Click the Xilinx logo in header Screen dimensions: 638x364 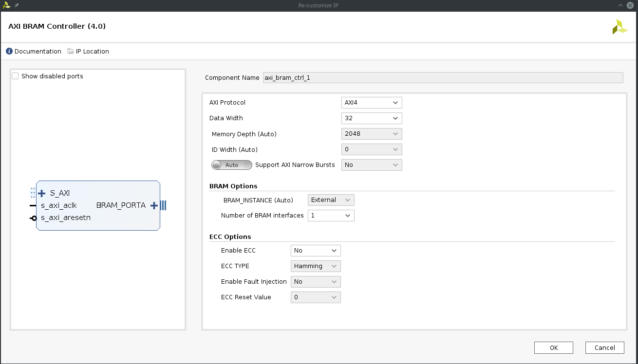pos(619,27)
